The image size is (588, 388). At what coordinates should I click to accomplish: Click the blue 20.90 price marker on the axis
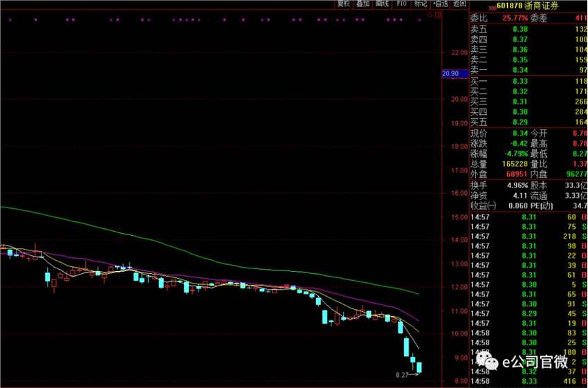455,73
